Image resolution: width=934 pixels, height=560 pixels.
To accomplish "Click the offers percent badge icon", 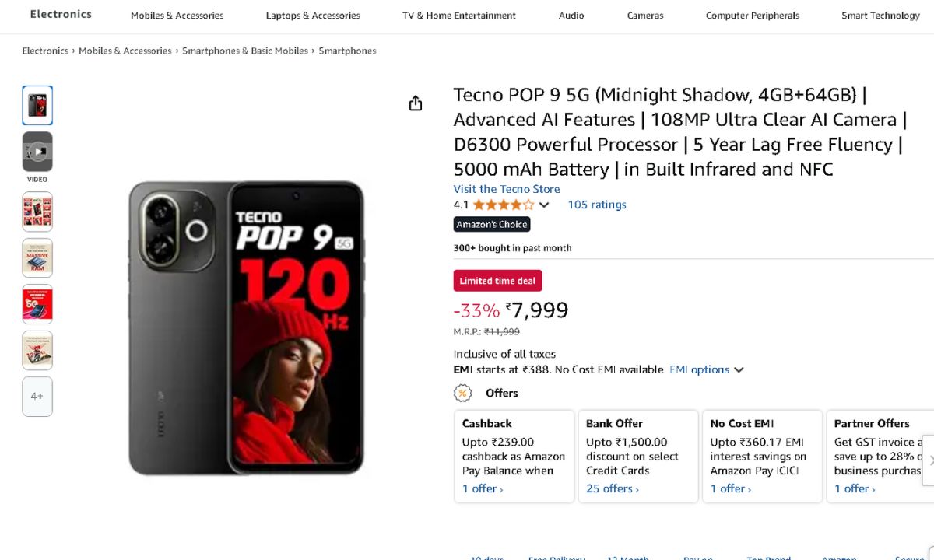I will (463, 393).
